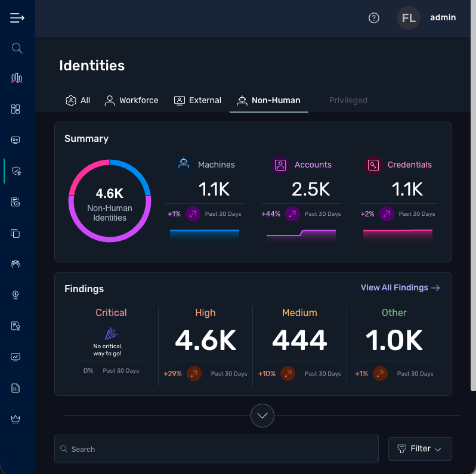Open the Credentials summary card title
The width and height of the screenshot is (476, 474).
(409, 165)
